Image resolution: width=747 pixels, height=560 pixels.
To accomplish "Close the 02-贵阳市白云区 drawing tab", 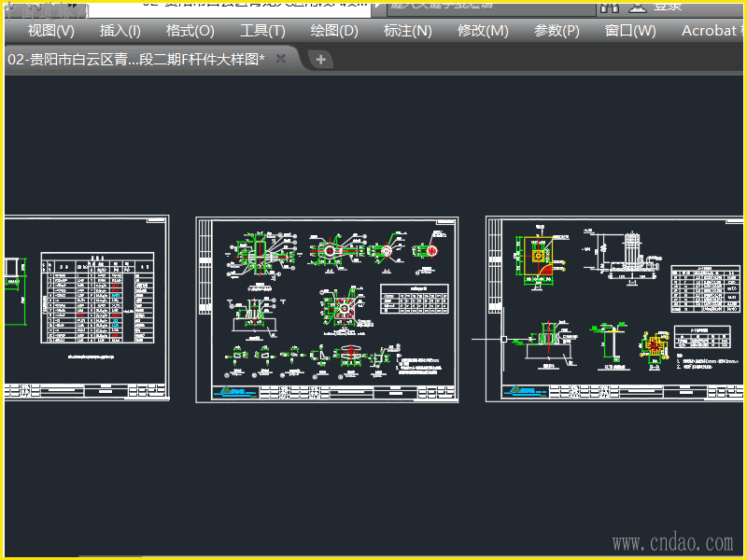I will 281,59.
